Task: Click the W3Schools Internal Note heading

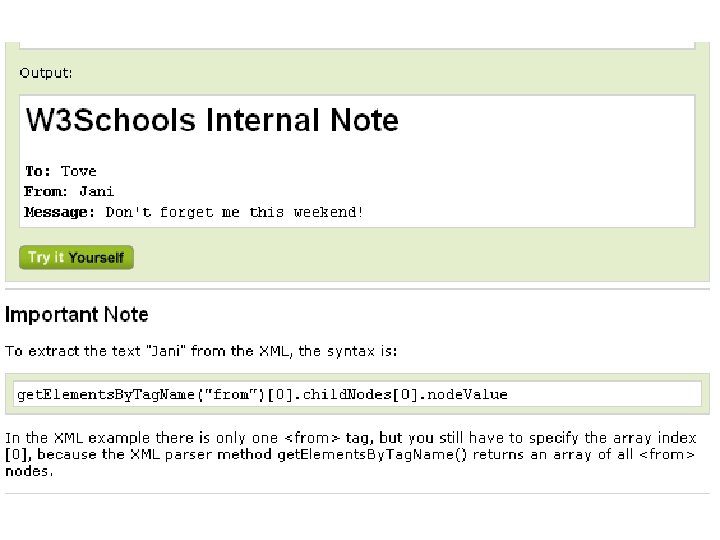Action: 212,120
